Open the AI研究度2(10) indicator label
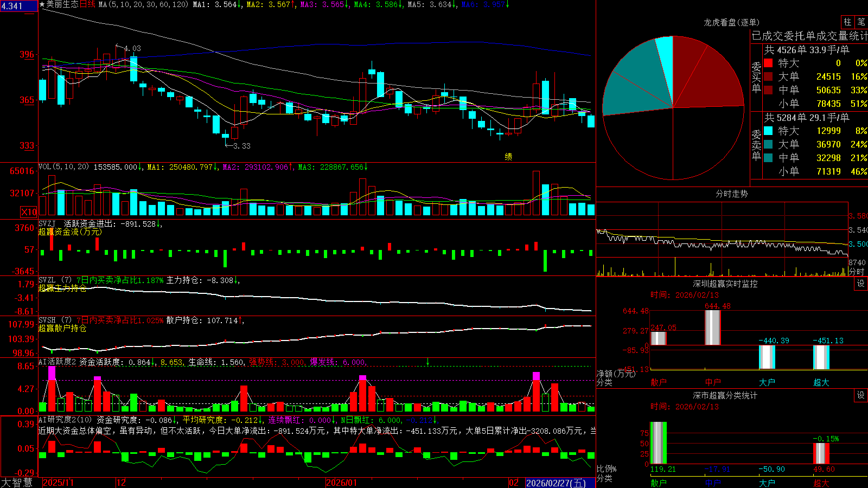The height and width of the screenshot is (488, 868). pyautogui.click(x=65, y=420)
